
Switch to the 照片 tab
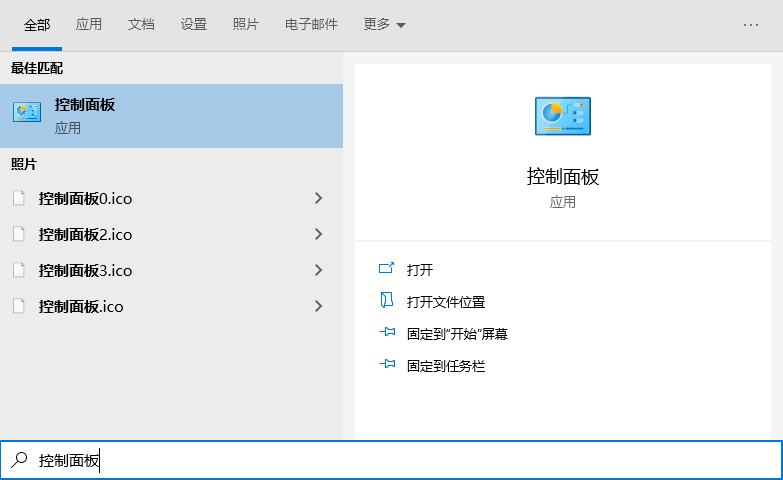point(246,24)
